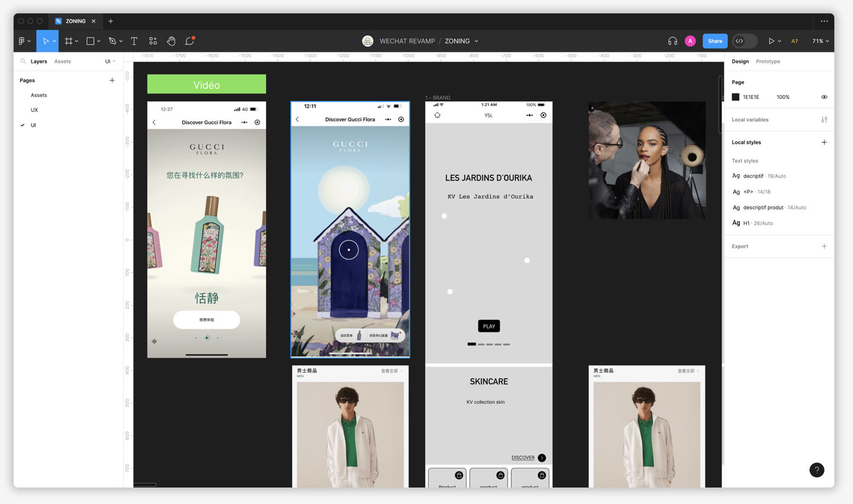This screenshot has width=853, height=504.
Task: Click the PLAY button in YSL frame
Action: point(489,326)
